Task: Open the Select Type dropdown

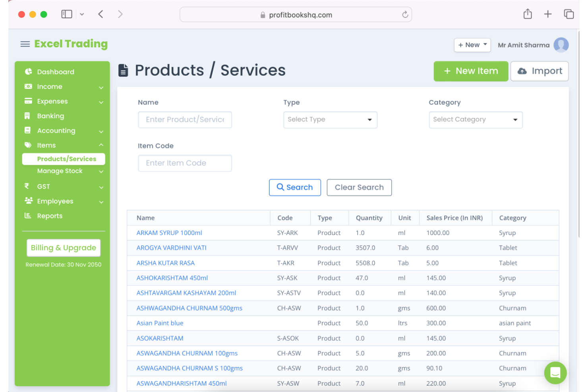Action: coord(330,120)
